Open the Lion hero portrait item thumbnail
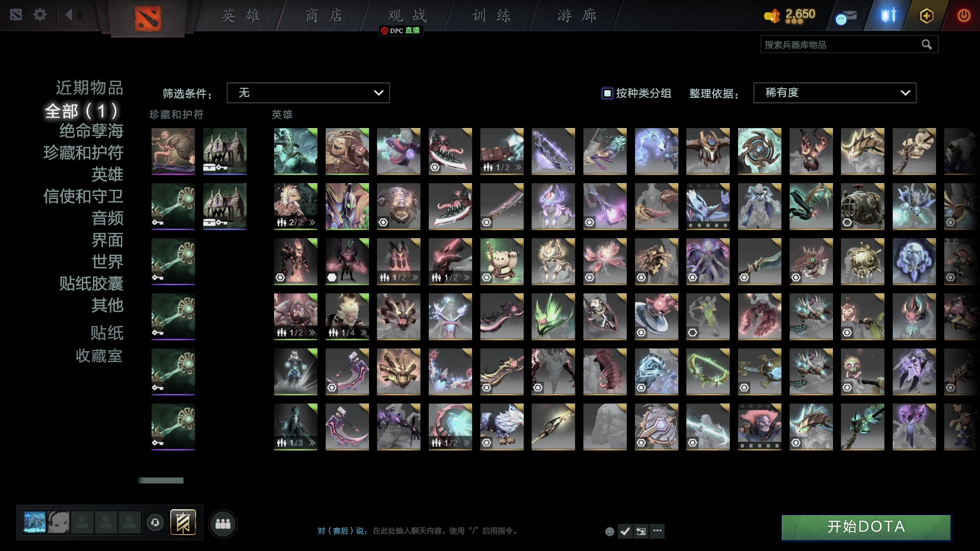980x551 pixels. click(759, 427)
